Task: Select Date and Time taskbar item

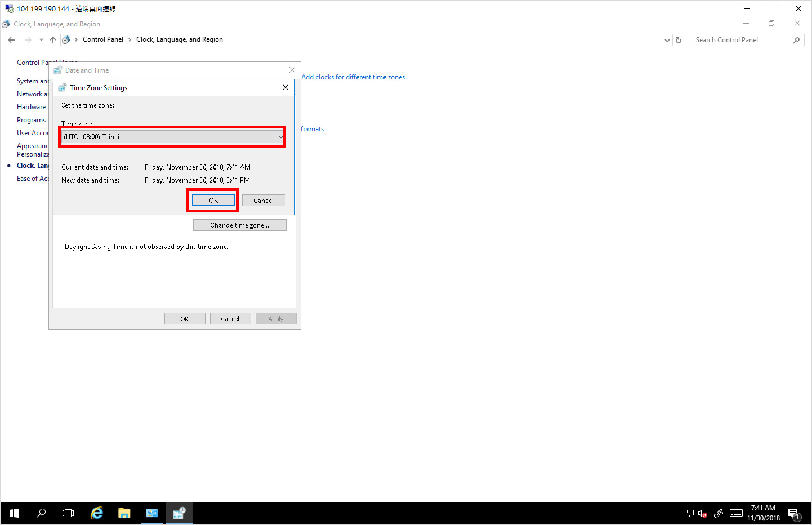Action: pyautogui.click(x=180, y=513)
